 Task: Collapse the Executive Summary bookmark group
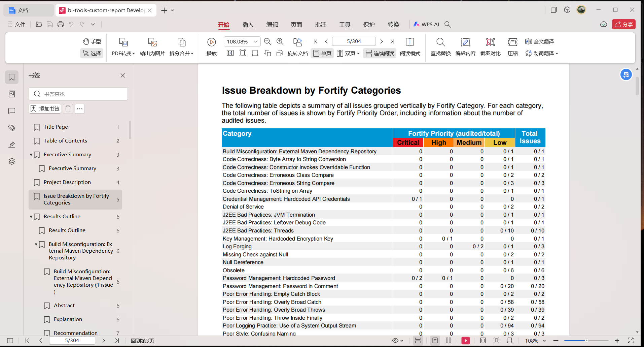(31, 155)
